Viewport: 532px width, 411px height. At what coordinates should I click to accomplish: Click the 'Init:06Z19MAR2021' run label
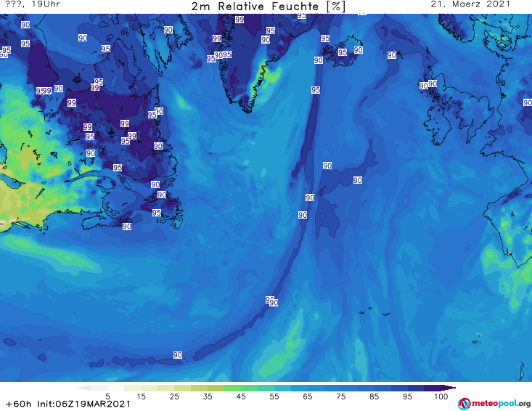83,404
